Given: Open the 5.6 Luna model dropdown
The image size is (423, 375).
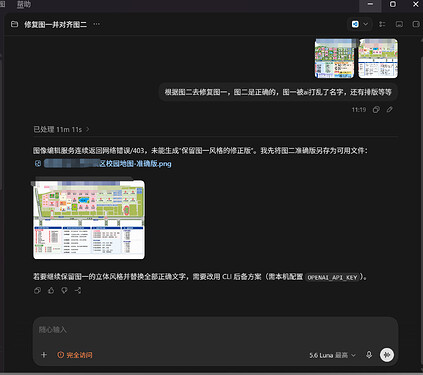Looking at the screenshot, I should (x=332, y=355).
